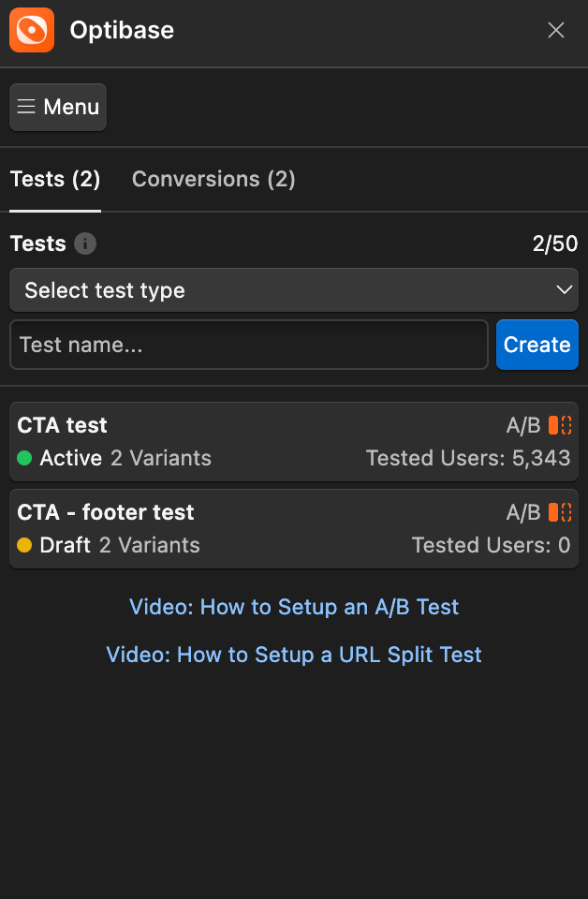Open the hamburger Menu

(58, 108)
